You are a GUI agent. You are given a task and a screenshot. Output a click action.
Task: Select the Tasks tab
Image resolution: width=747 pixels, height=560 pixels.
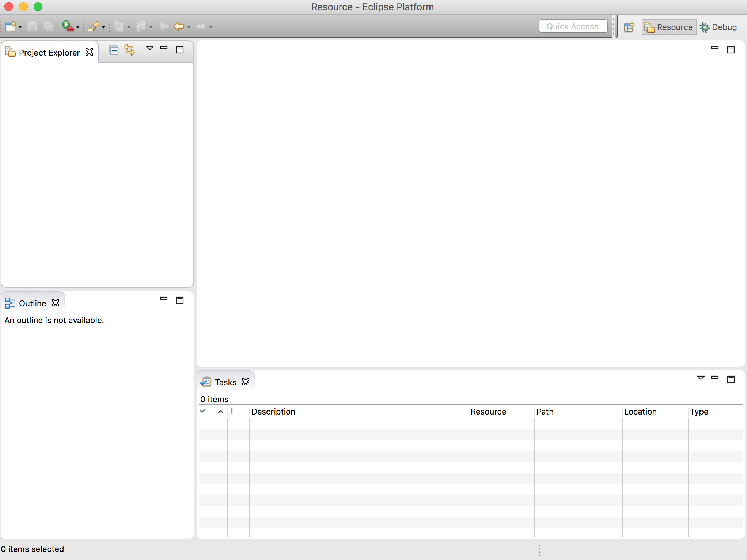coord(225,382)
